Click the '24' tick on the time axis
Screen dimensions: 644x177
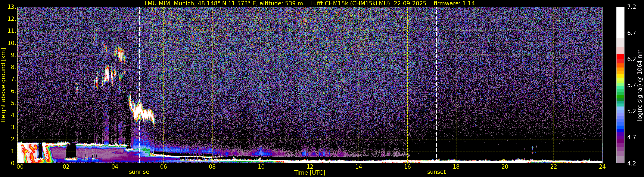point(602,167)
